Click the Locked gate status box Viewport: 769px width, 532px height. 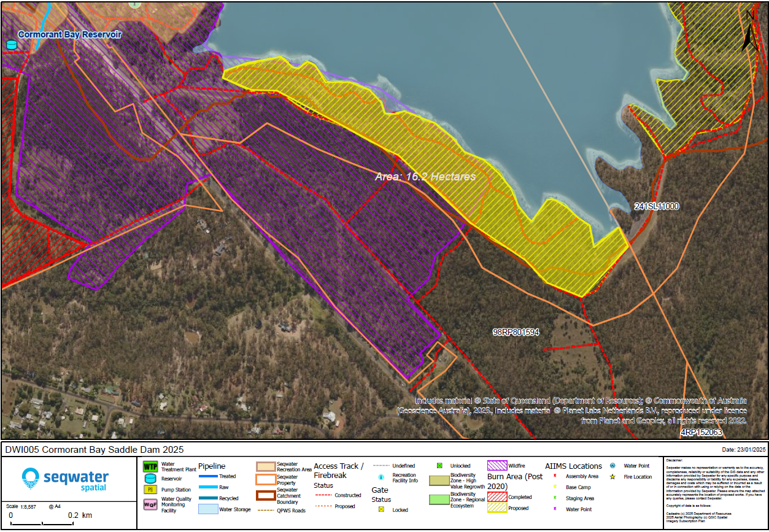click(x=381, y=510)
